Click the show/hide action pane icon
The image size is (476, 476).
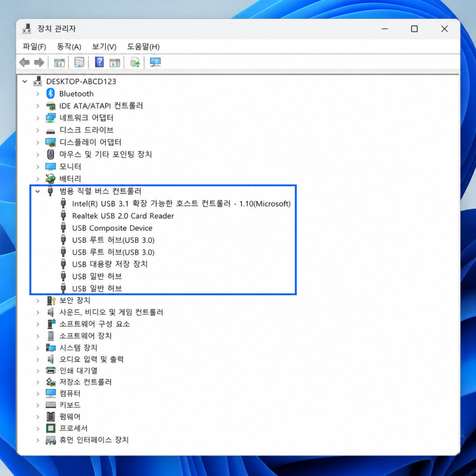[x=115, y=63]
